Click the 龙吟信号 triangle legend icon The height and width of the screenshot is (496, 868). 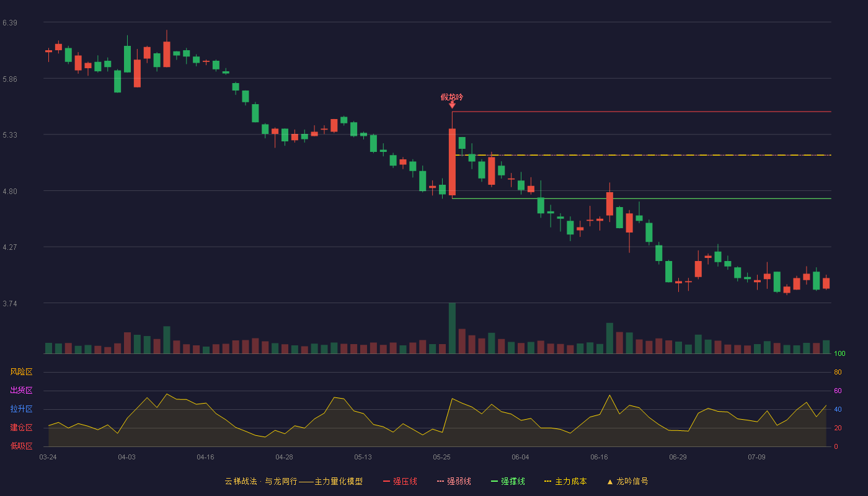[609, 482]
